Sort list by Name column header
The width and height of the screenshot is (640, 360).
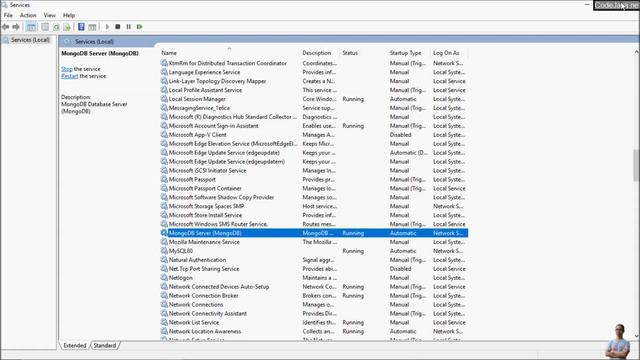coord(169,53)
